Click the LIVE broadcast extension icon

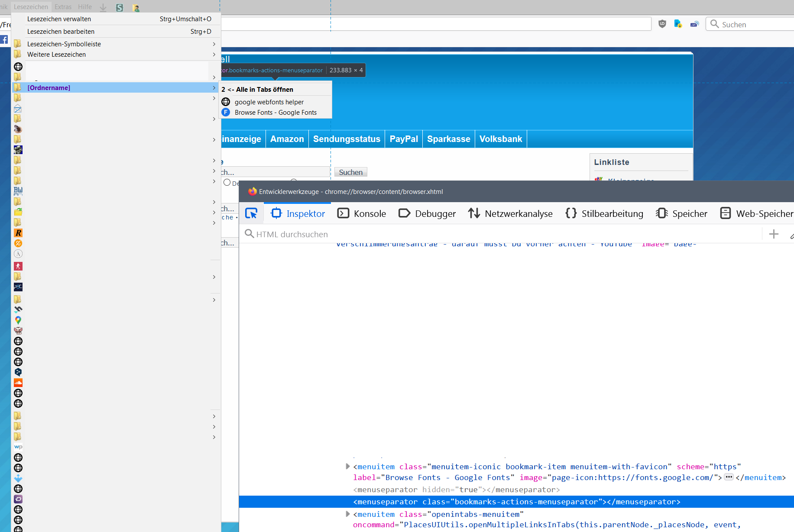point(694,24)
